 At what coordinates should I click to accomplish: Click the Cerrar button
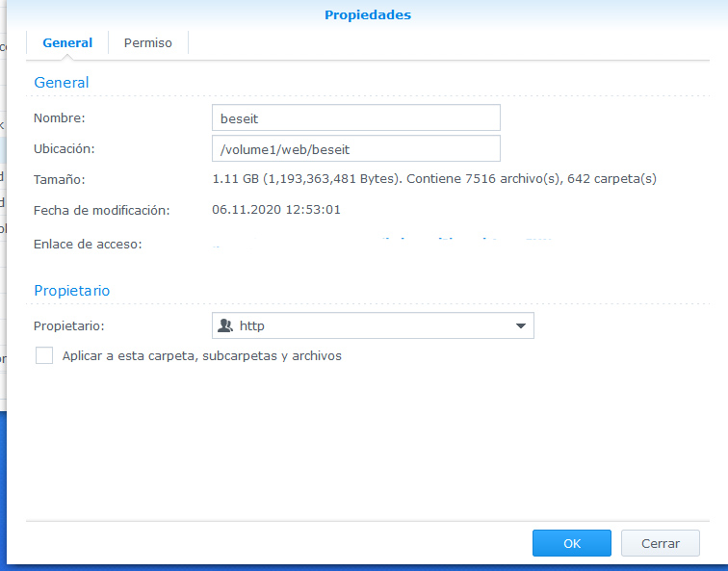pyautogui.click(x=661, y=543)
